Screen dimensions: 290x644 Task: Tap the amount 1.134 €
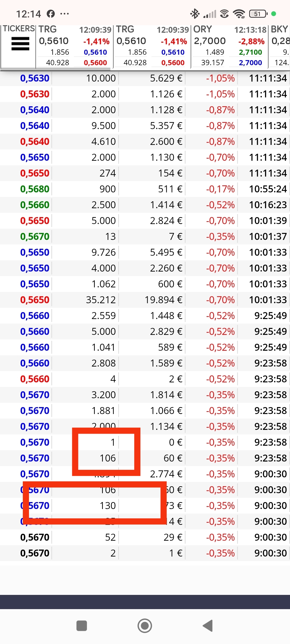tap(166, 427)
